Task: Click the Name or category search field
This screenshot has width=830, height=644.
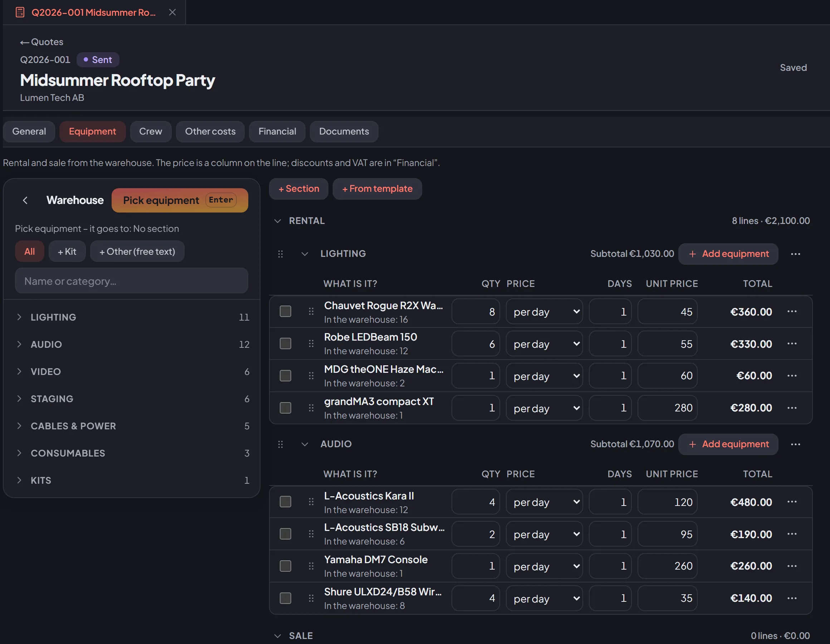Action: 132,281
